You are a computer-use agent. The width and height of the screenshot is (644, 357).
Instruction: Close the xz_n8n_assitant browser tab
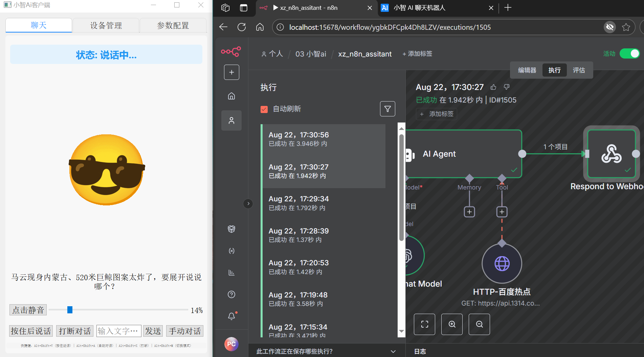coord(370,8)
